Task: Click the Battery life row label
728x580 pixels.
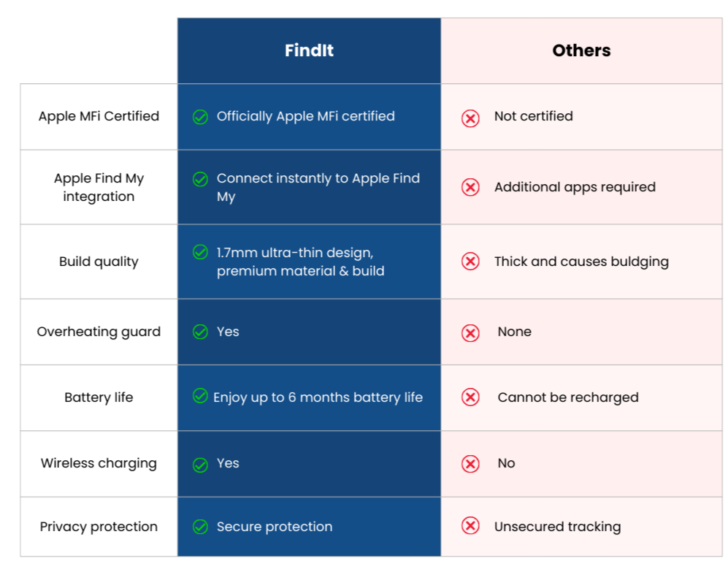Action: [x=99, y=397]
